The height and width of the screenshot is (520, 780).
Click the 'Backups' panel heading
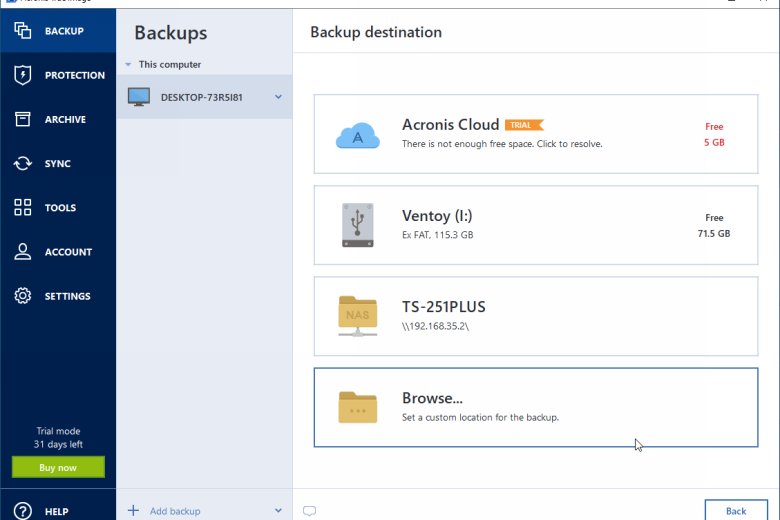pyautogui.click(x=171, y=33)
